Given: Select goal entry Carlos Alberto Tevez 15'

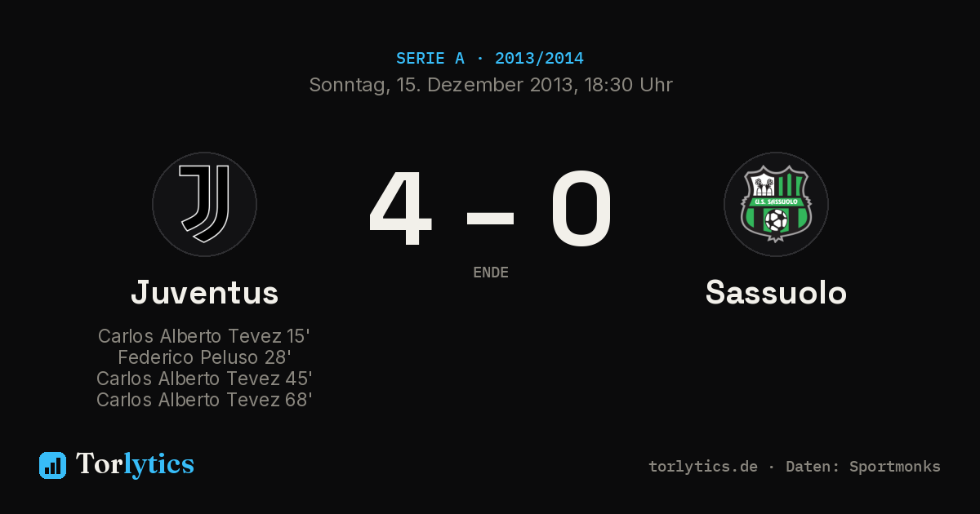Looking at the screenshot, I should click(204, 336).
